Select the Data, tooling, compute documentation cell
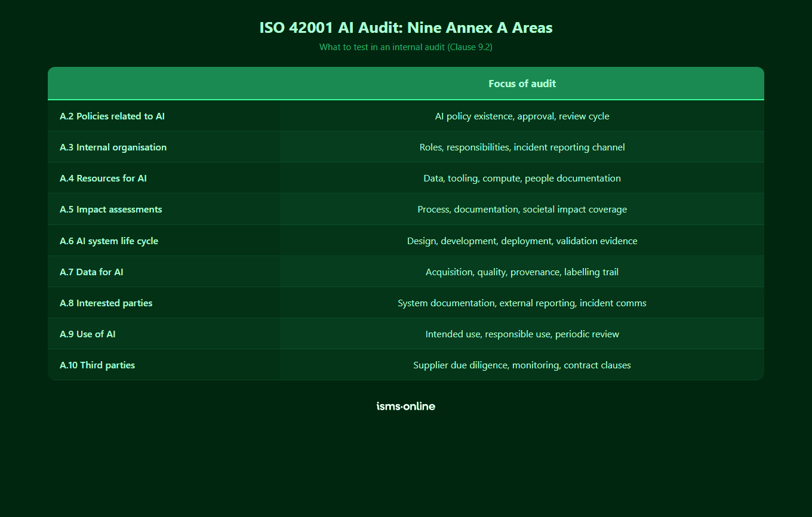This screenshot has width=812, height=517. (x=522, y=178)
